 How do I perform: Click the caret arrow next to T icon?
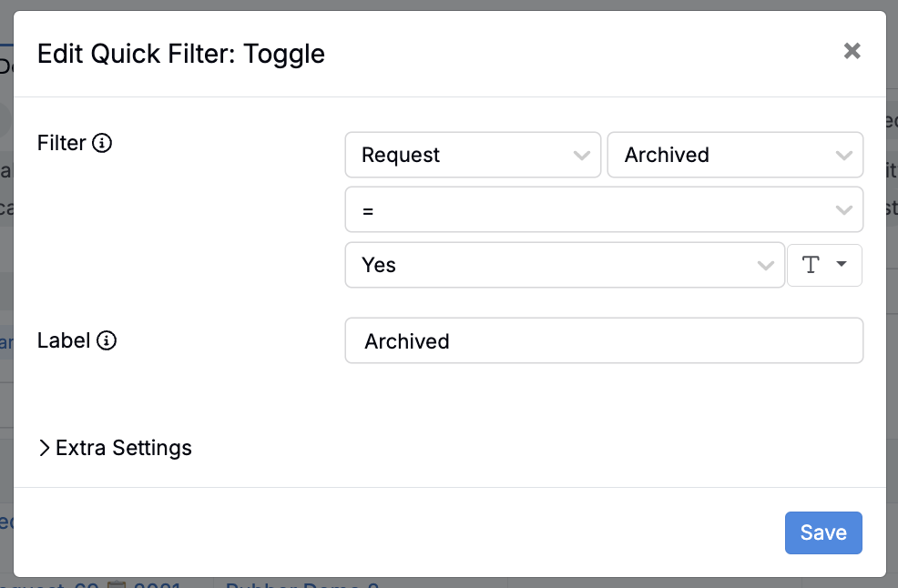pos(842,264)
